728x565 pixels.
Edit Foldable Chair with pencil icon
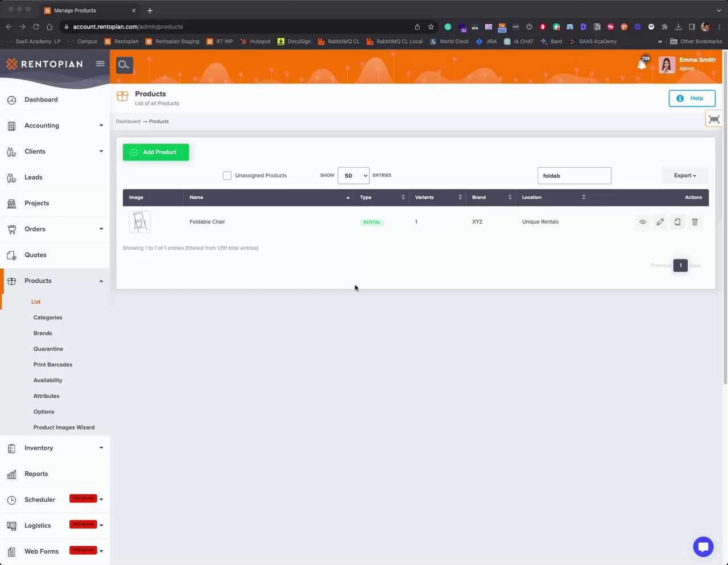tap(660, 222)
